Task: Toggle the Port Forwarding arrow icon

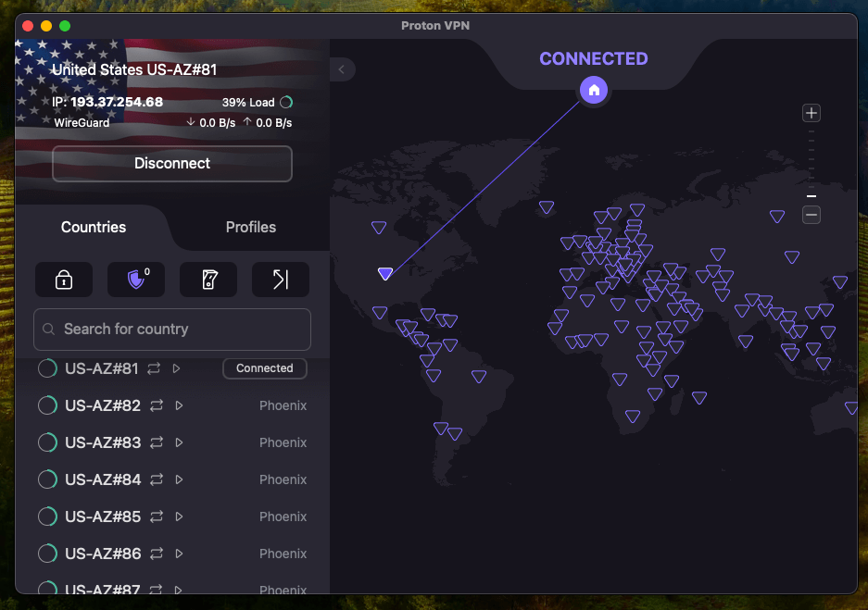Action: pos(281,280)
